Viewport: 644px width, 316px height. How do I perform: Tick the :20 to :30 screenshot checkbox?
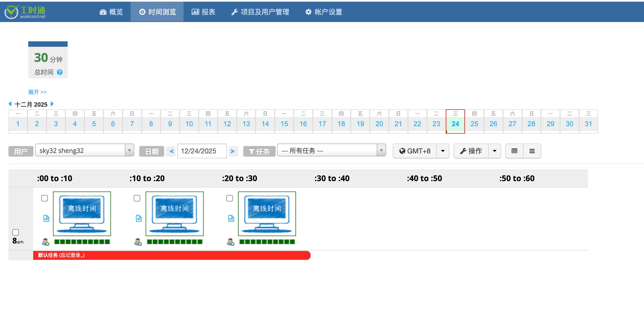coord(229,198)
